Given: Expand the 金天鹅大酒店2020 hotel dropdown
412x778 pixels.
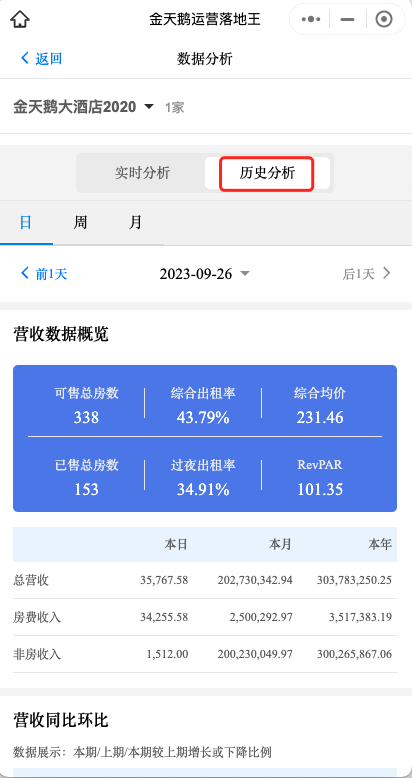Looking at the screenshot, I should (83, 107).
